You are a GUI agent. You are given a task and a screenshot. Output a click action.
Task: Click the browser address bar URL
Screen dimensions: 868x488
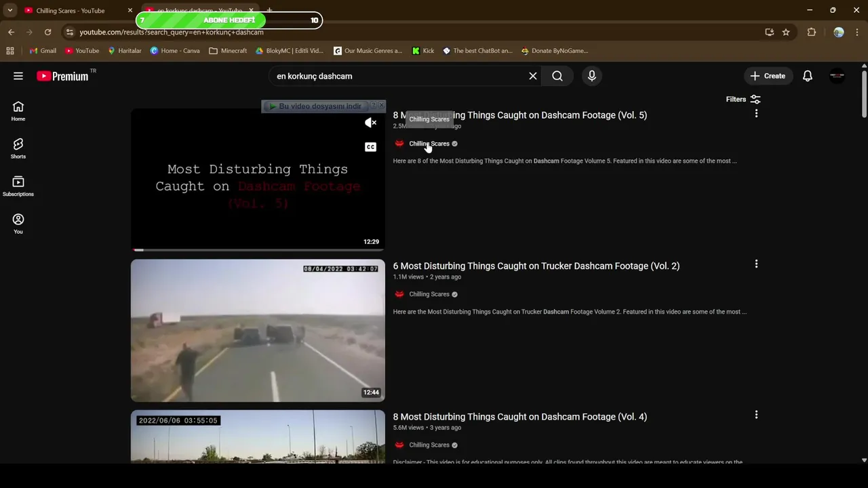[171, 32]
